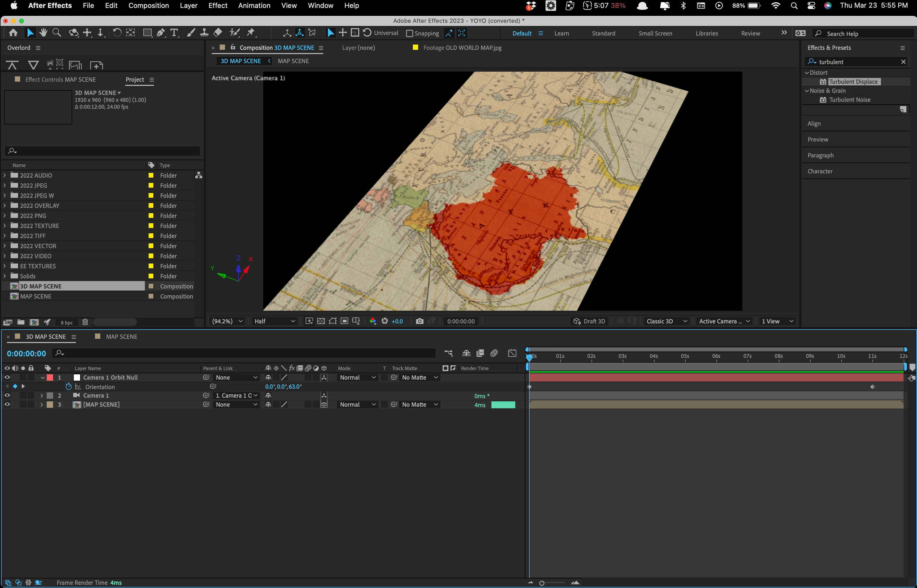Hide the Camera 1 Orbit Null layer
The image size is (917, 588).
(x=7, y=377)
